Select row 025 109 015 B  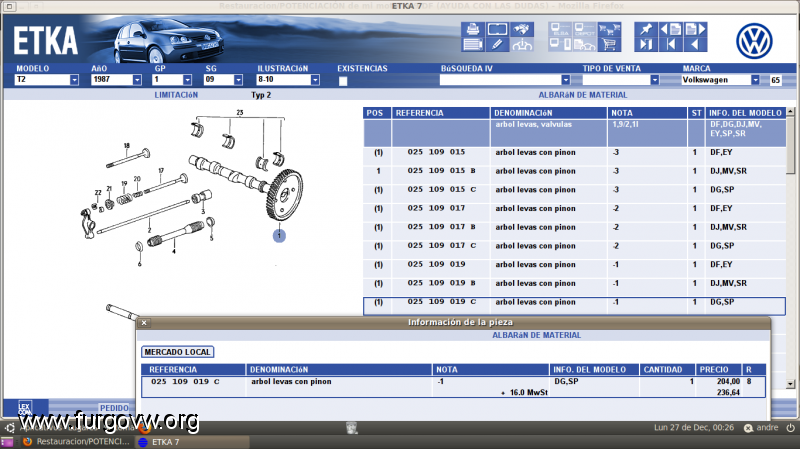pyautogui.click(x=574, y=171)
